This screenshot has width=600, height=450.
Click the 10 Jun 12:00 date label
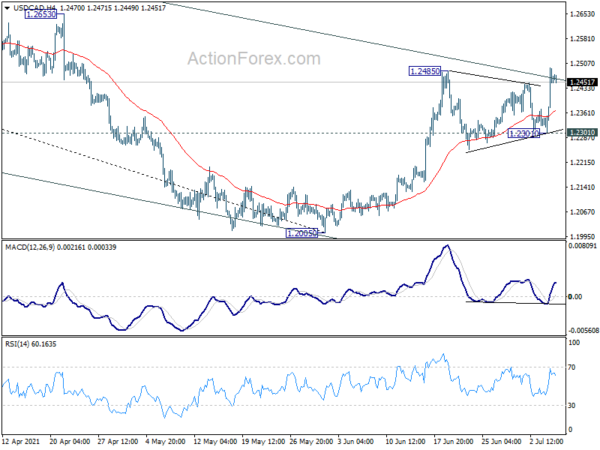click(405, 441)
